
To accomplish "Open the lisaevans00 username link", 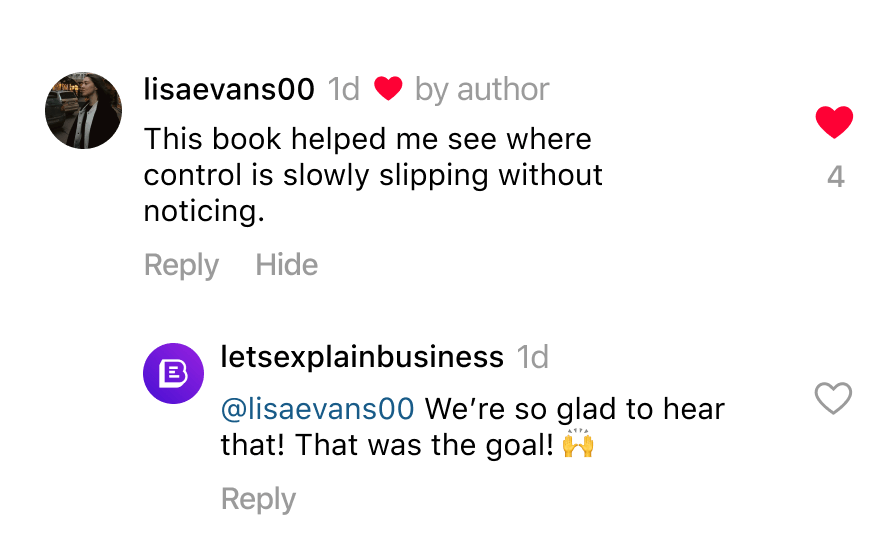I will click(x=229, y=90).
